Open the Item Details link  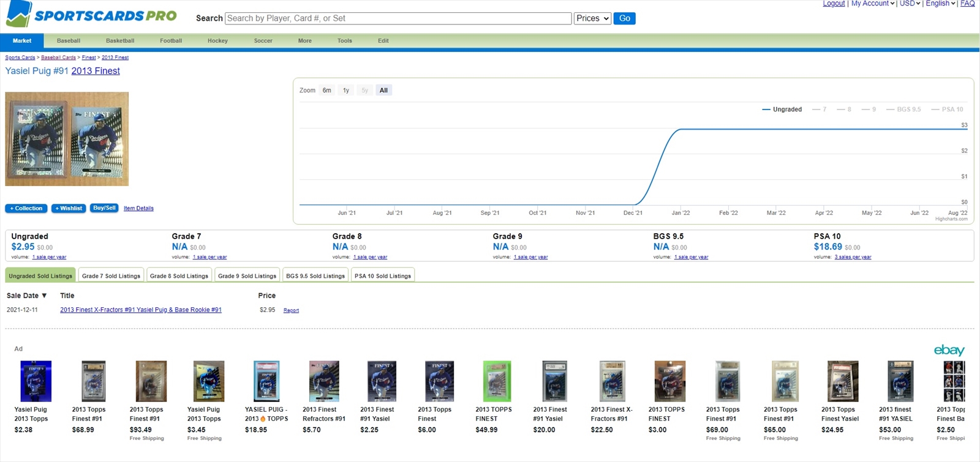(138, 209)
